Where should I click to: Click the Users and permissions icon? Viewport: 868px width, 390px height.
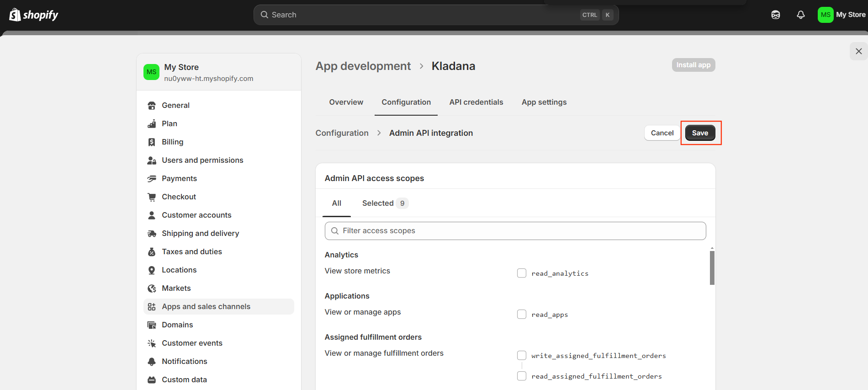pyautogui.click(x=152, y=160)
